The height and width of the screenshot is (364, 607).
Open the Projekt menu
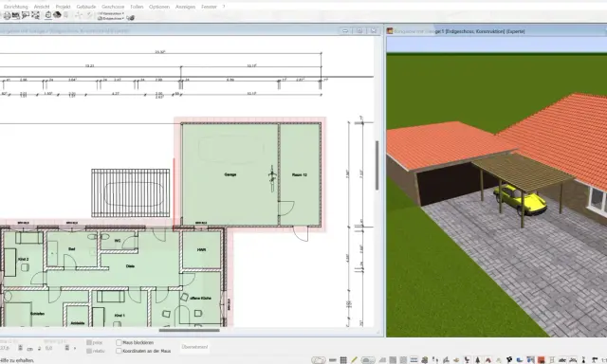click(x=63, y=7)
